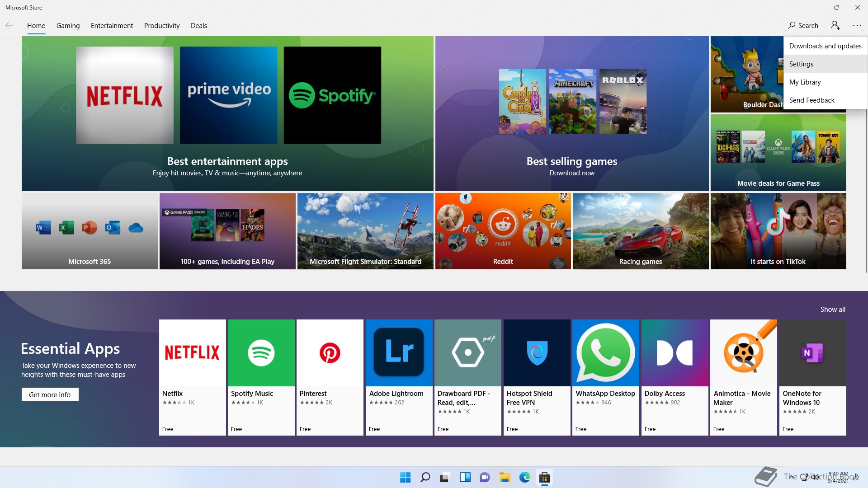The height and width of the screenshot is (488, 868).
Task: Click Show all for Essential Apps
Action: 833,310
